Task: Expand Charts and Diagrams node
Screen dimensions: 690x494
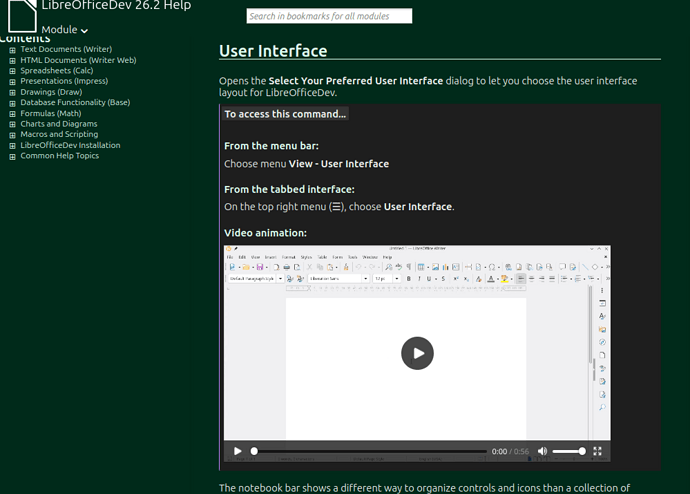Action: click(x=12, y=124)
